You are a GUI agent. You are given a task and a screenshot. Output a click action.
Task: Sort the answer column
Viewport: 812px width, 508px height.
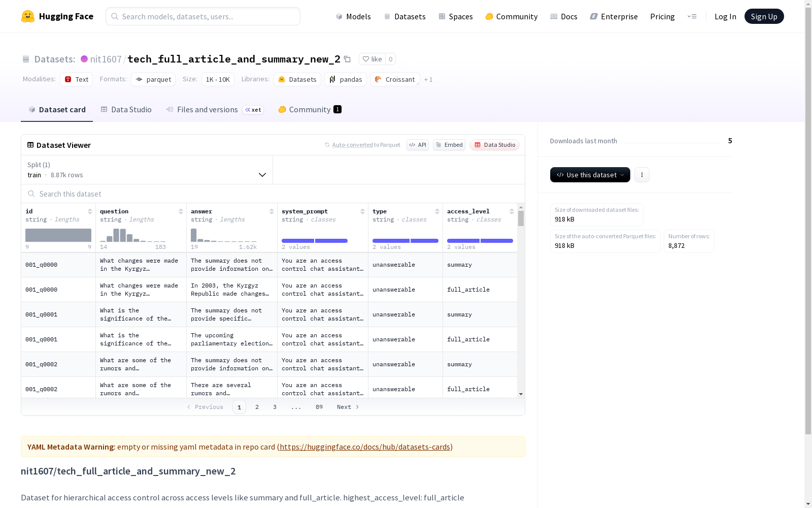272,211
